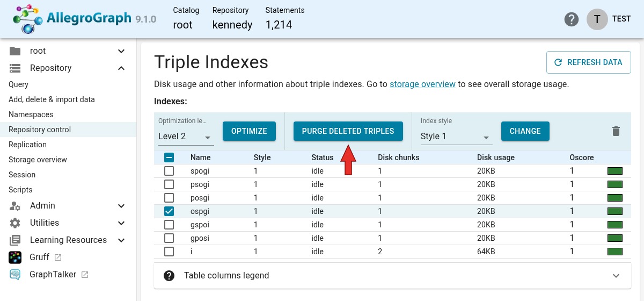The image size is (644, 301).
Task: Check the spogi index checkbox
Action: (169, 171)
